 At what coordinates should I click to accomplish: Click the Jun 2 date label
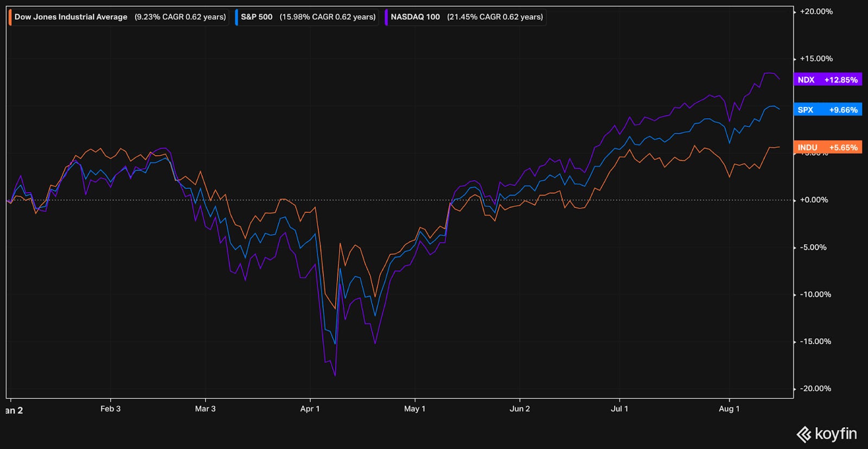click(x=520, y=409)
